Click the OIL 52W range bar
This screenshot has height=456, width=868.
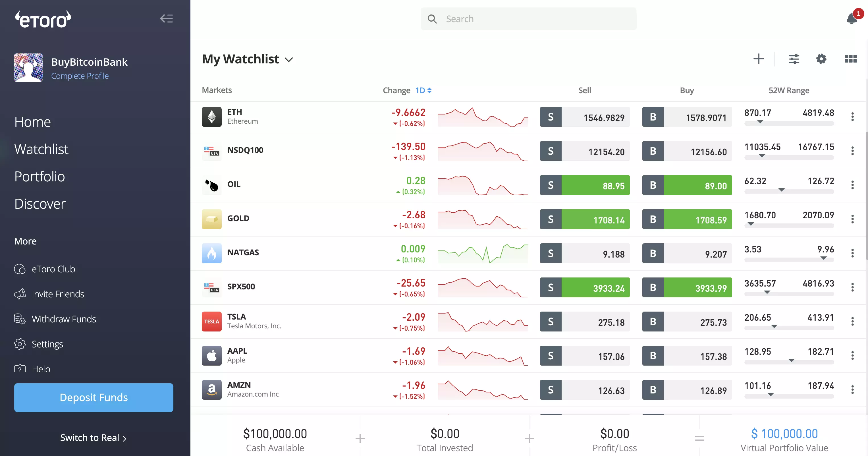coord(789,191)
